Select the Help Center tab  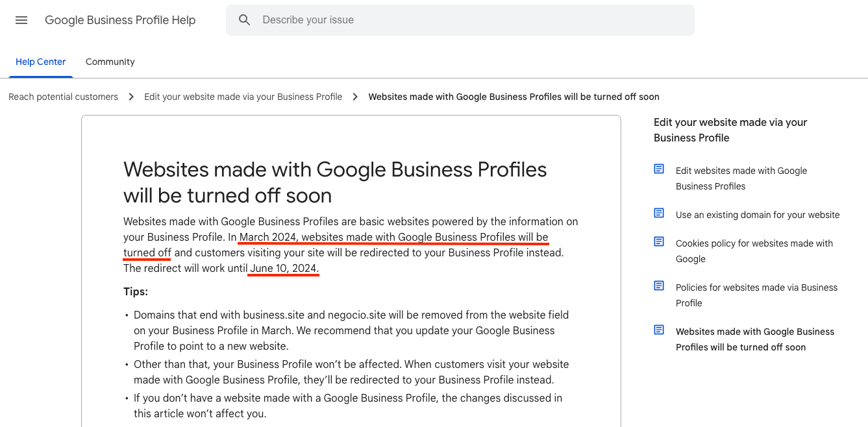coord(41,62)
